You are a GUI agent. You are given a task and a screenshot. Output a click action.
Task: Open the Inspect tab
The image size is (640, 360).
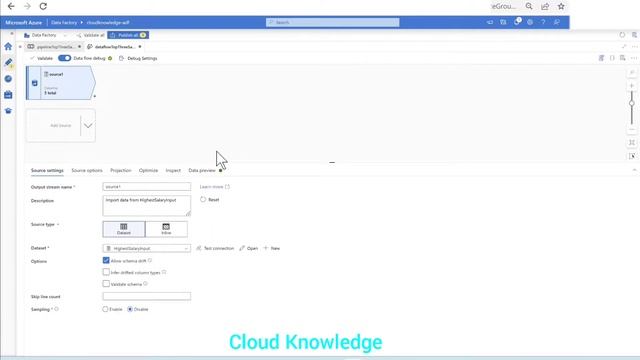173,170
